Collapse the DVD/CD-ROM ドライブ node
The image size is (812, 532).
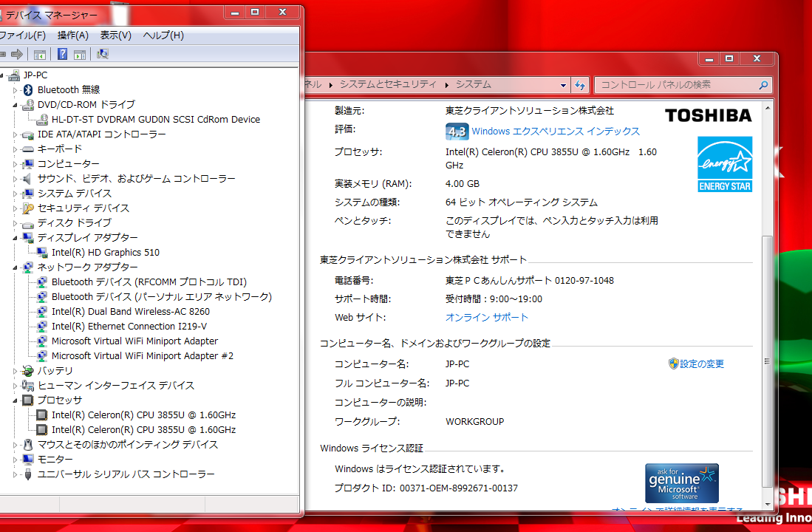click(x=15, y=105)
